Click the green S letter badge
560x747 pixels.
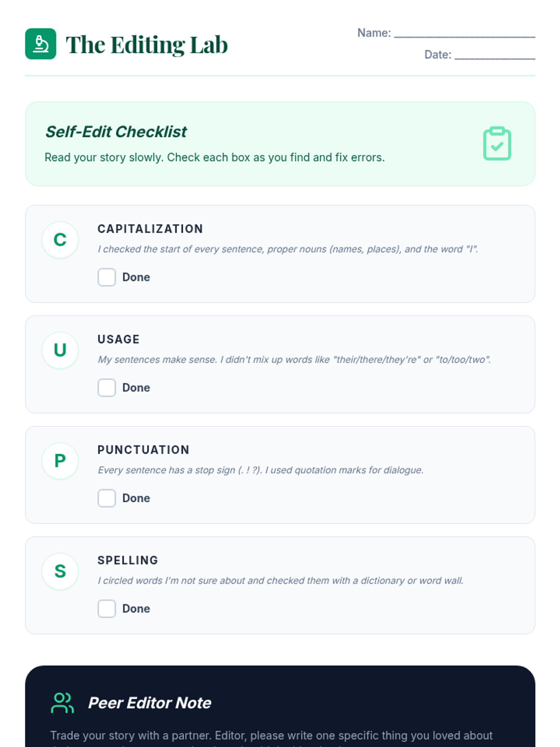60,571
